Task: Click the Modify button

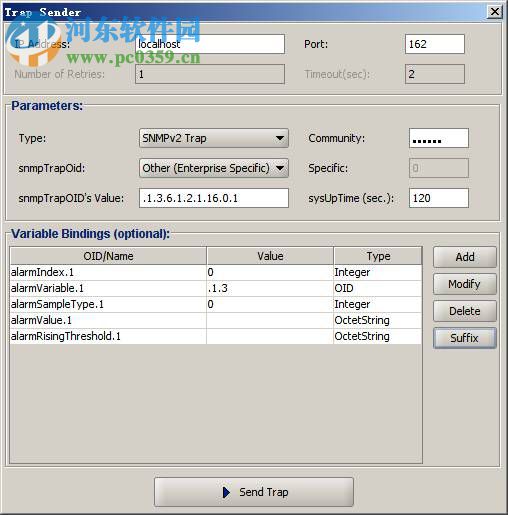Action: [x=465, y=284]
